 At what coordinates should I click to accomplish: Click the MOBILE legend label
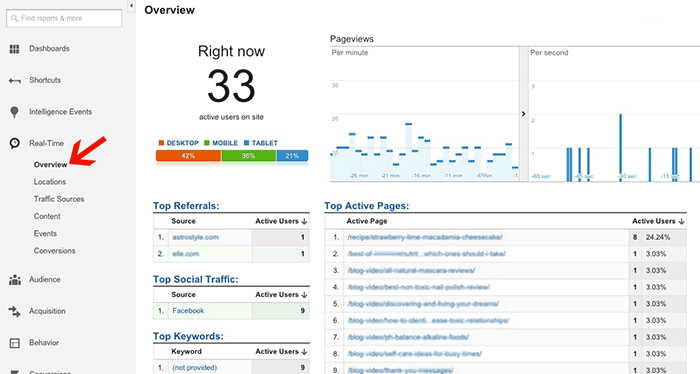pos(225,143)
